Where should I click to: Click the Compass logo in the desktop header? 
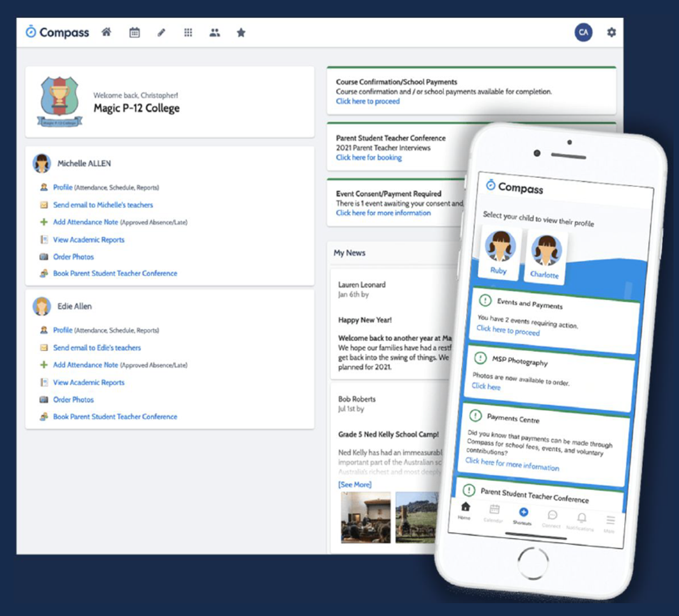click(x=57, y=32)
